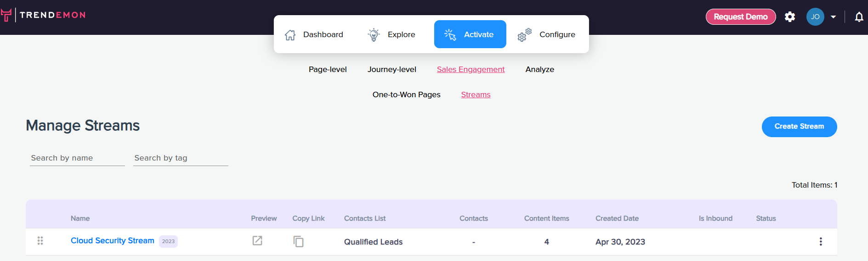This screenshot has width=868, height=261.
Task: Open the Page-level submenu
Action: pos(328,69)
